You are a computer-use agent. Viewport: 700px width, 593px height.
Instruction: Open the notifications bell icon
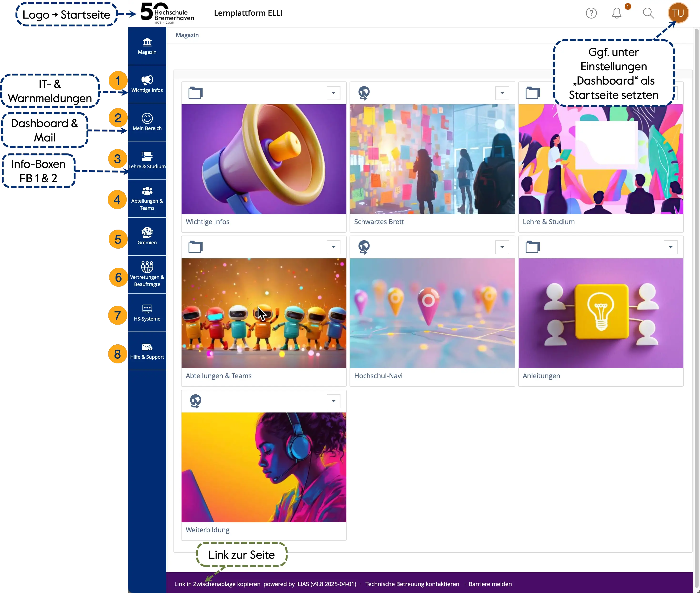click(x=617, y=13)
